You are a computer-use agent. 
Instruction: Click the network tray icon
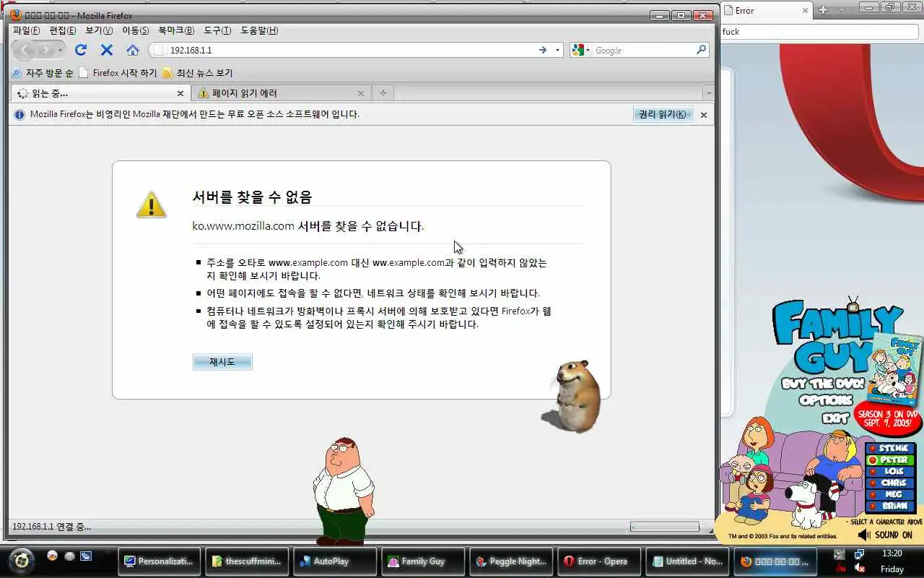pyautogui.click(x=859, y=554)
